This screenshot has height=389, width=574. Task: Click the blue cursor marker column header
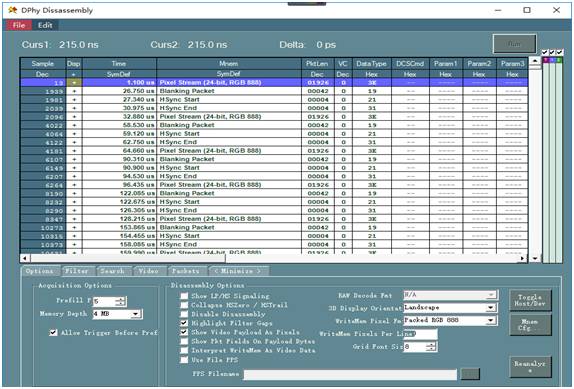552,60
